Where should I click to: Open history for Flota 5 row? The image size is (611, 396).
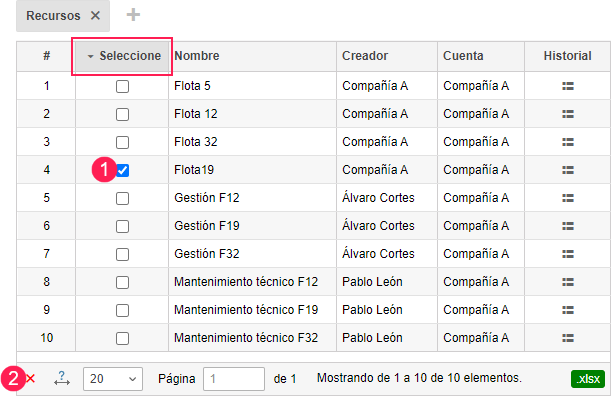pos(568,86)
